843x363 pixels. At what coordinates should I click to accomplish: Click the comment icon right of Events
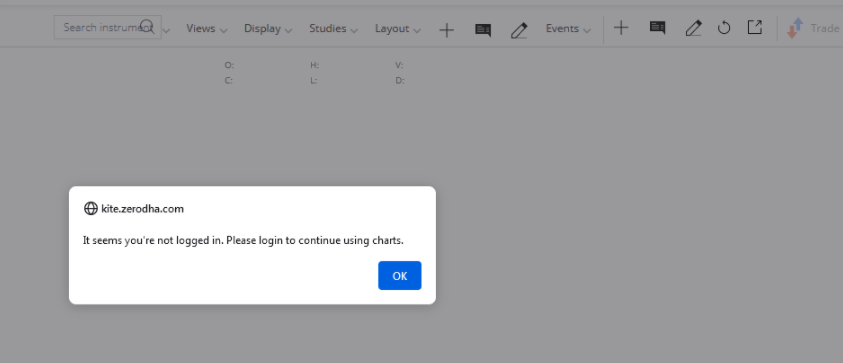pos(657,27)
